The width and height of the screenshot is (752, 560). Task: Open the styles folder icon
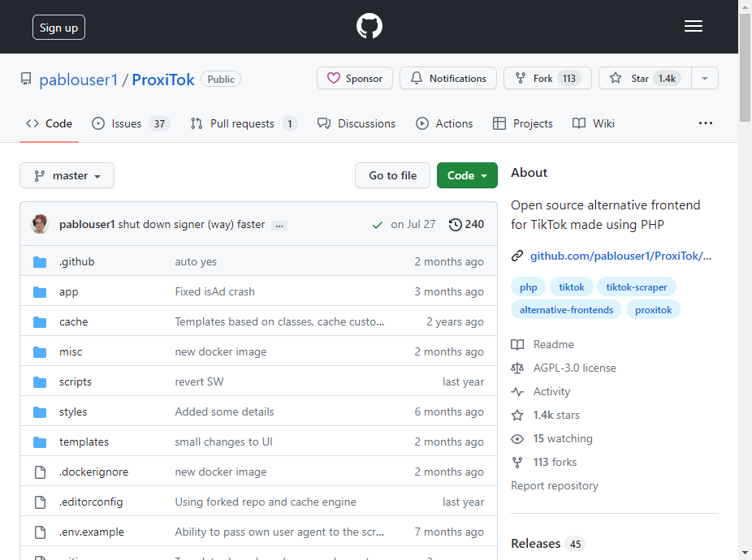(x=40, y=411)
